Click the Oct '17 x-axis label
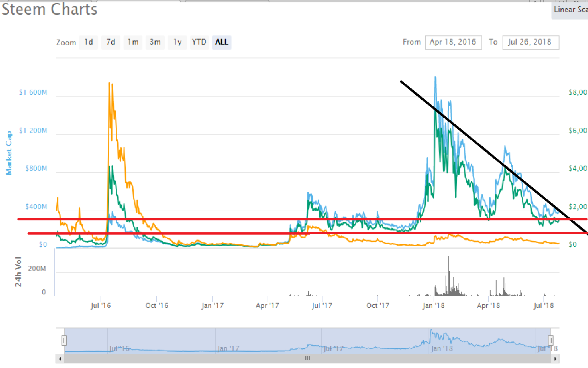The image size is (588, 368). (378, 305)
